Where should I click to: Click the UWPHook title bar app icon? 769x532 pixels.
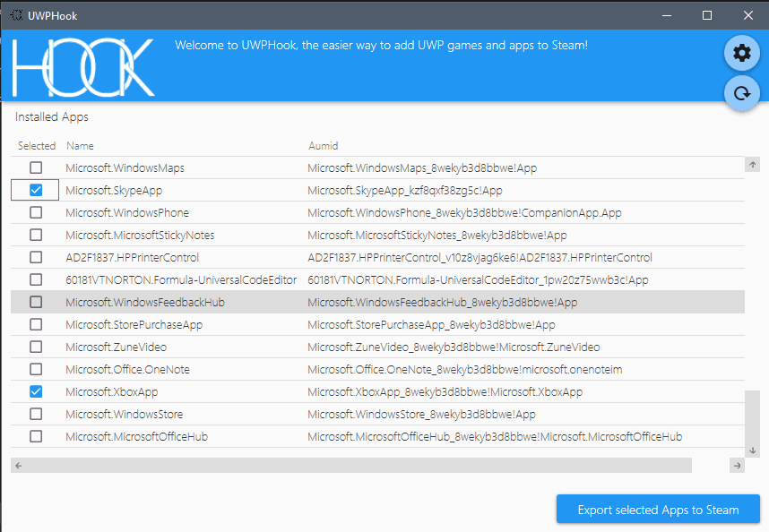[16, 15]
